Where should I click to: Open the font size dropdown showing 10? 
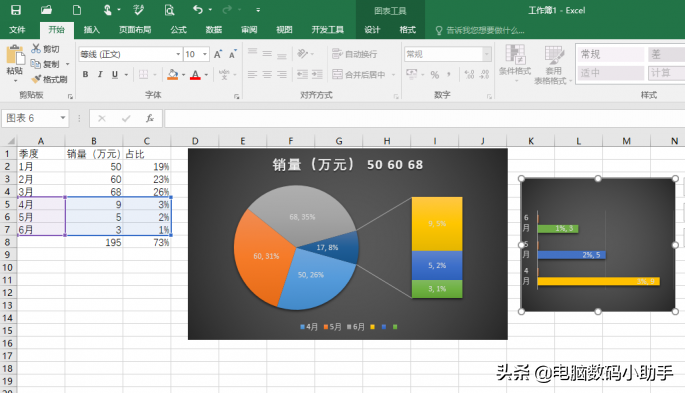(x=204, y=54)
